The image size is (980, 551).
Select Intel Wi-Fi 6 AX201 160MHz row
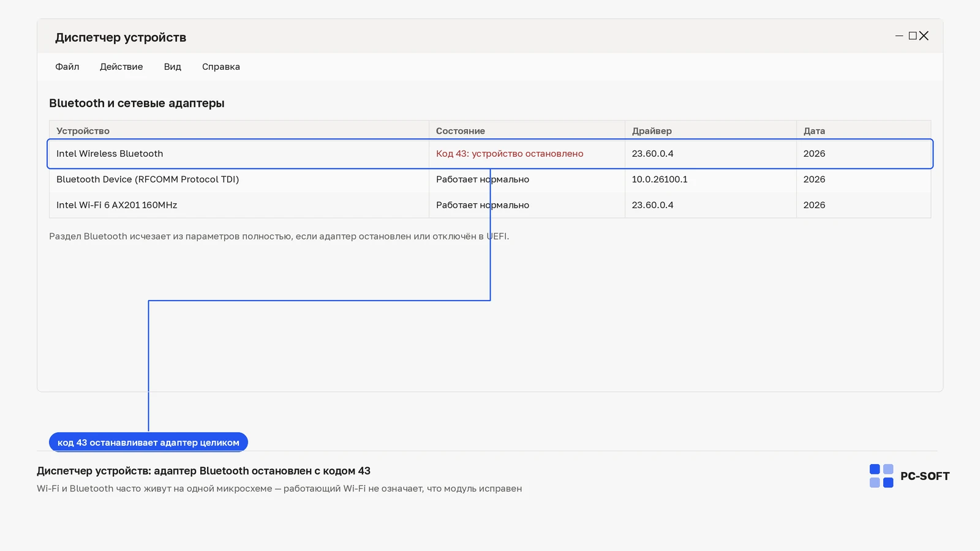(490, 205)
